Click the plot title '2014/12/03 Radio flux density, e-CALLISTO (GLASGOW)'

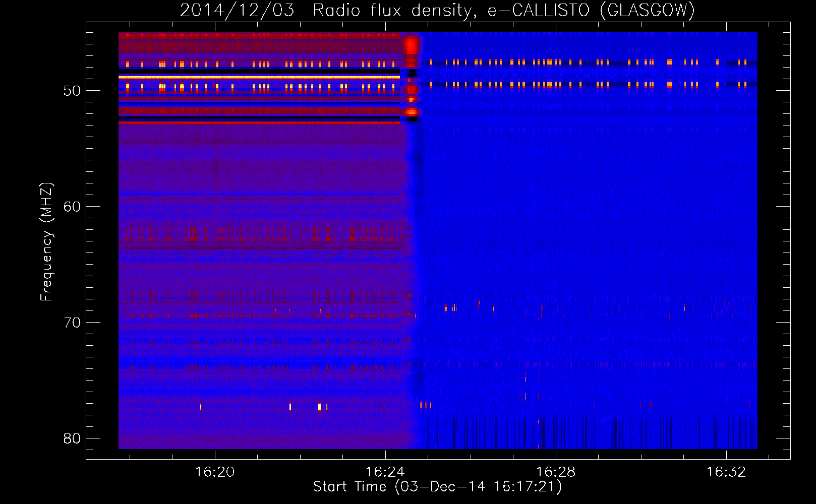(437, 10)
